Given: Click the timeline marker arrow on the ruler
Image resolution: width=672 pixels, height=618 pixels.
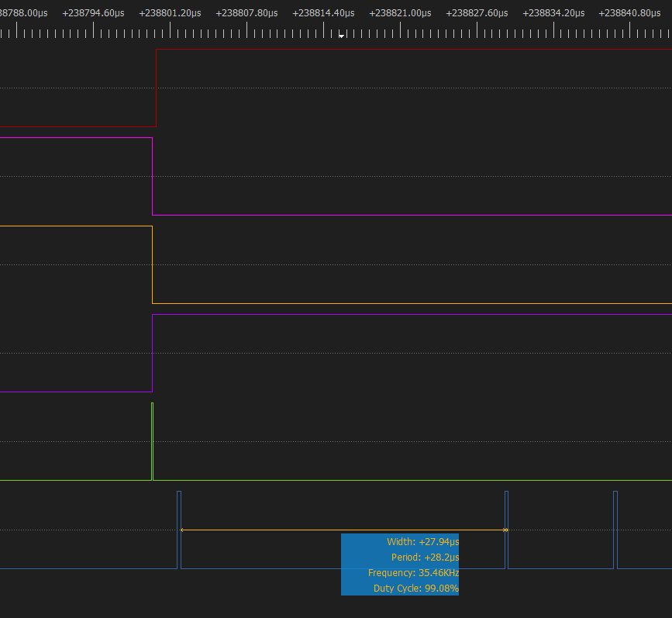Looking at the screenshot, I should click(341, 35).
